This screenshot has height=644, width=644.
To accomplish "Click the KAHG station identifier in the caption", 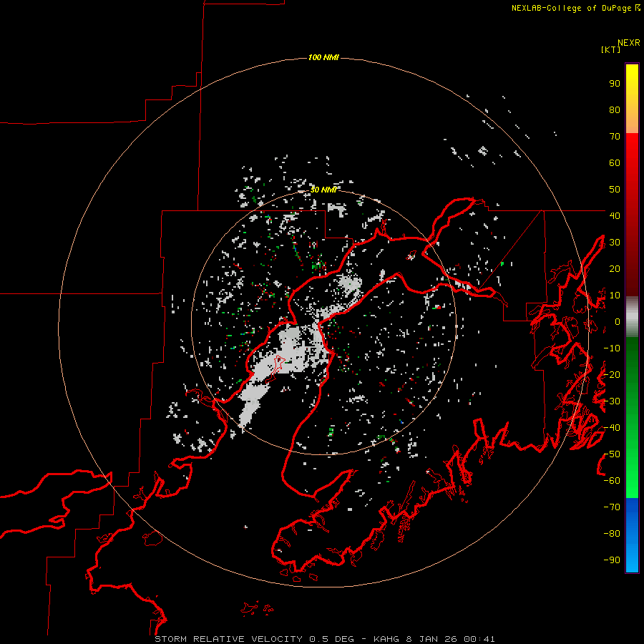I will tap(387, 639).
